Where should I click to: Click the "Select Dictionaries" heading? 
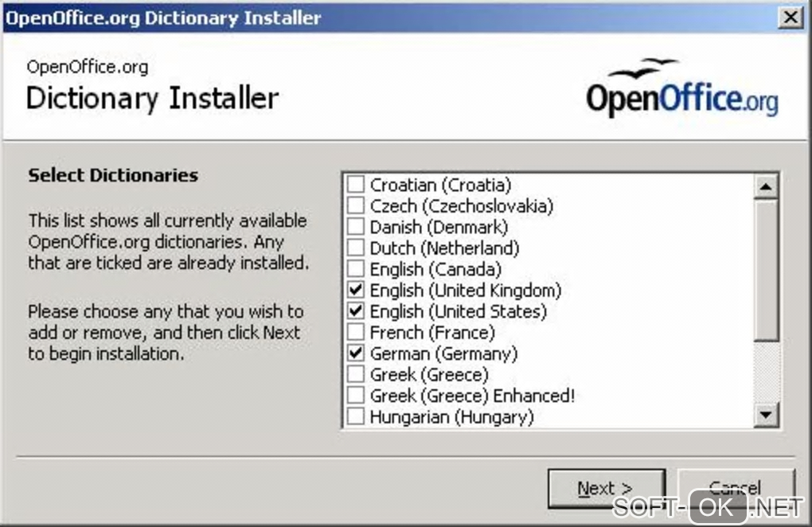[x=113, y=175]
